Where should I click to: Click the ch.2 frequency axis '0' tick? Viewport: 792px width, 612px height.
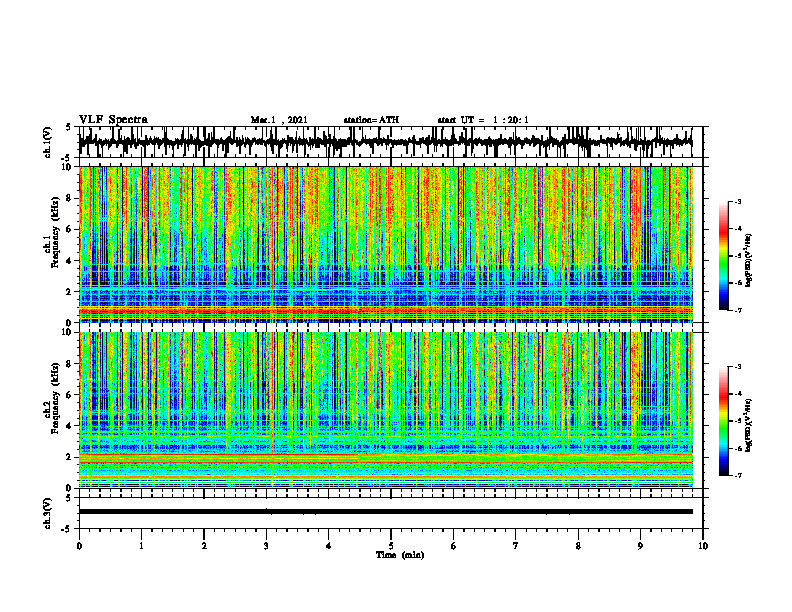[71, 488]
